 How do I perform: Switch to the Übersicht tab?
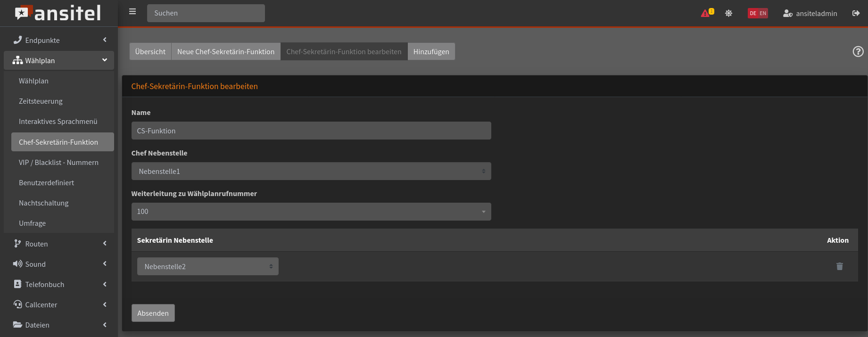(x=150, y=51)
